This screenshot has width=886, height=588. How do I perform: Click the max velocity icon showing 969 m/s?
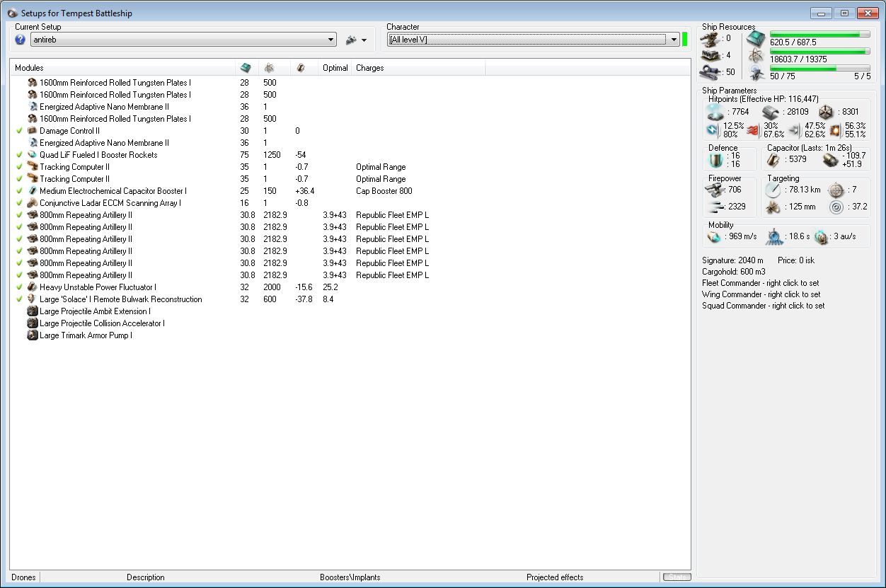tap(713, 237)
